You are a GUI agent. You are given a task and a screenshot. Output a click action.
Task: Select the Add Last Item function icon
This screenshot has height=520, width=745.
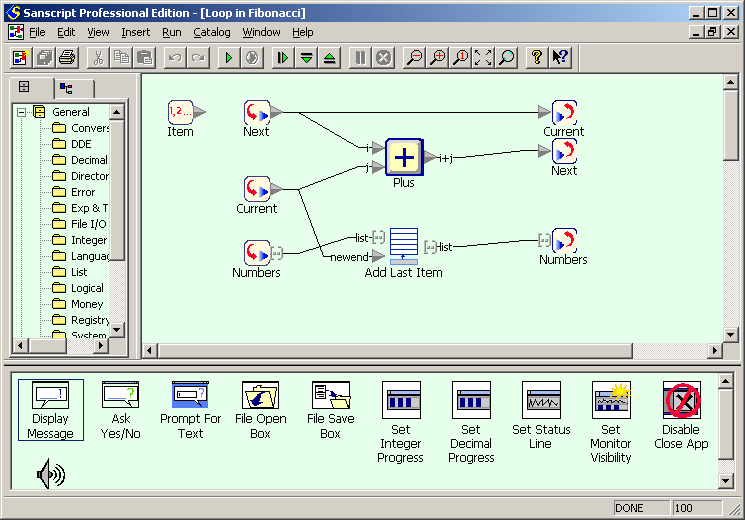pos(404,246)
